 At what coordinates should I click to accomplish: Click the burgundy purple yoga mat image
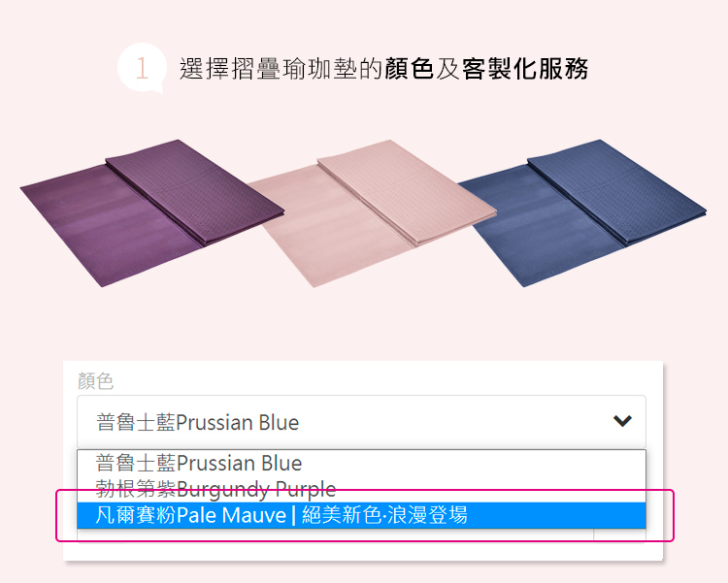pyautogui.click(x=151, y=212)
